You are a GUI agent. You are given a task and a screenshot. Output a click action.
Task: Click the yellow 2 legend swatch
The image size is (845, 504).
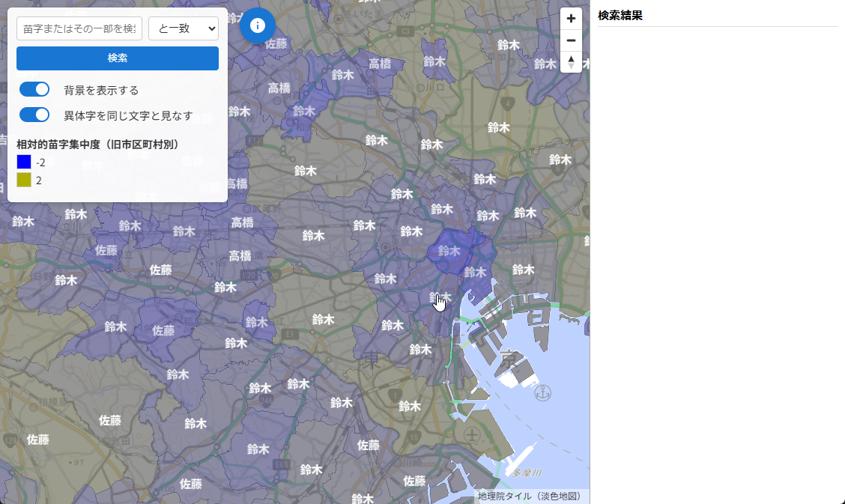point(24,180)
